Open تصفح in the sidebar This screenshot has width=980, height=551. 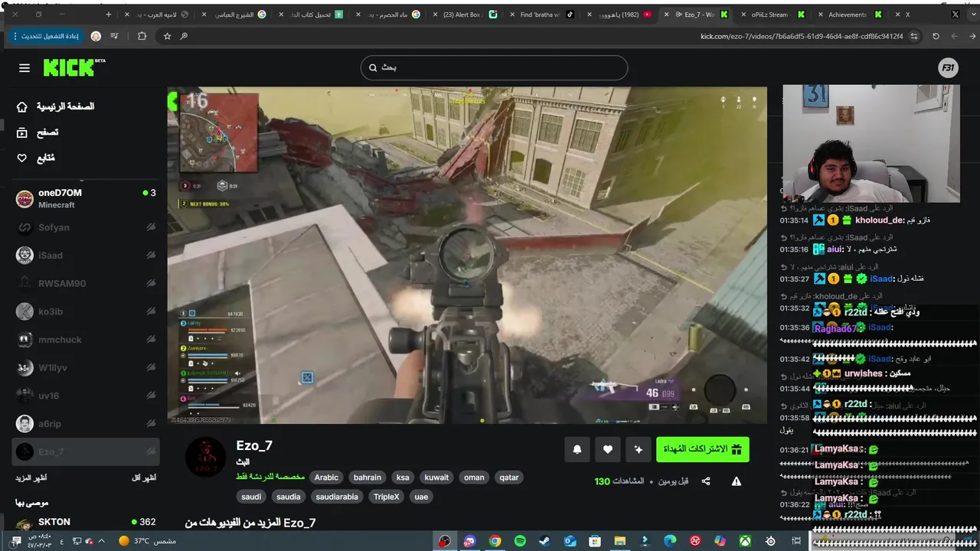pos(38,132)
